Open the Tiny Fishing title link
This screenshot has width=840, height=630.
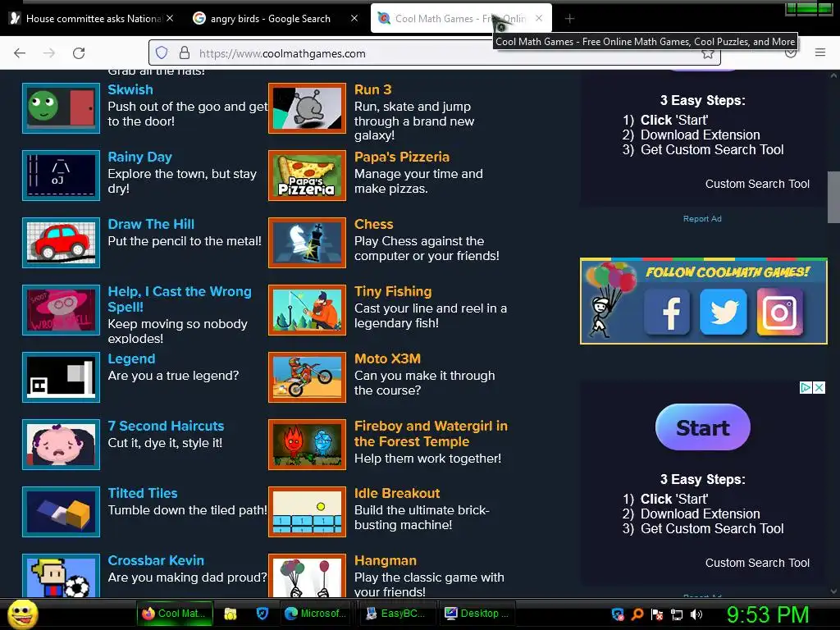393,291
